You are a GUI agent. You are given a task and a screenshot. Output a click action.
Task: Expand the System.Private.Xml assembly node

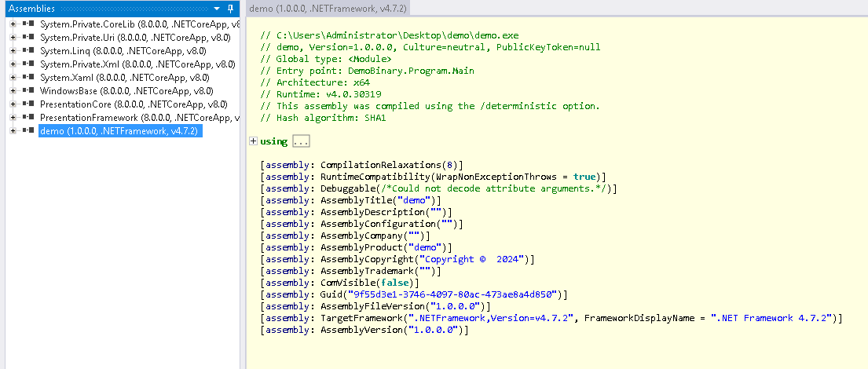pos(13,64)
